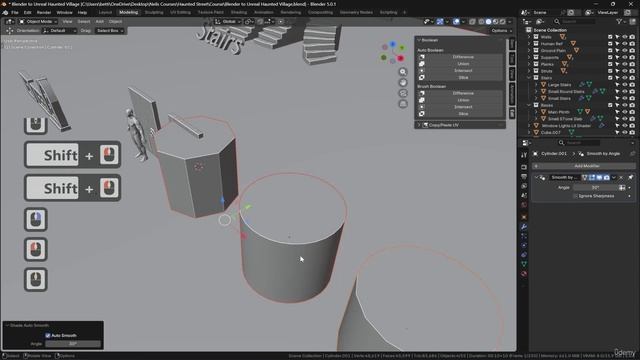Toggle Auto Smooth checkbox
This screenshot has height=360, width=640.
click(x=48, y=336)
